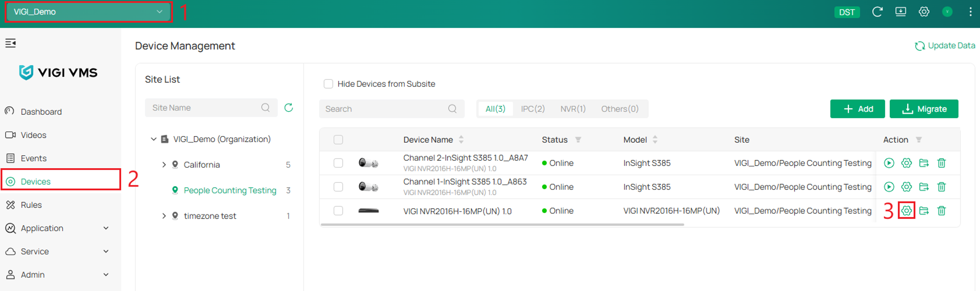Select the California site
This screenshot has width=980, height=291.
[202, 165]
